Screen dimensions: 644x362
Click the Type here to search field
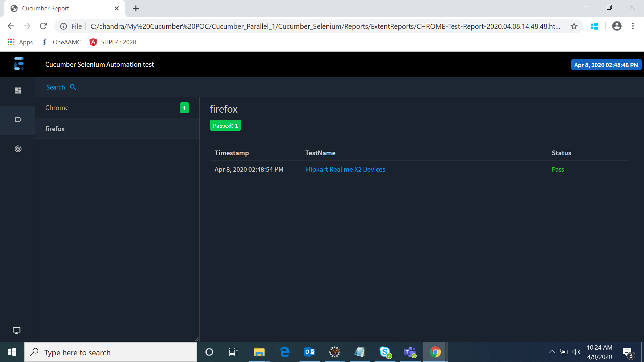coord(101,352)
